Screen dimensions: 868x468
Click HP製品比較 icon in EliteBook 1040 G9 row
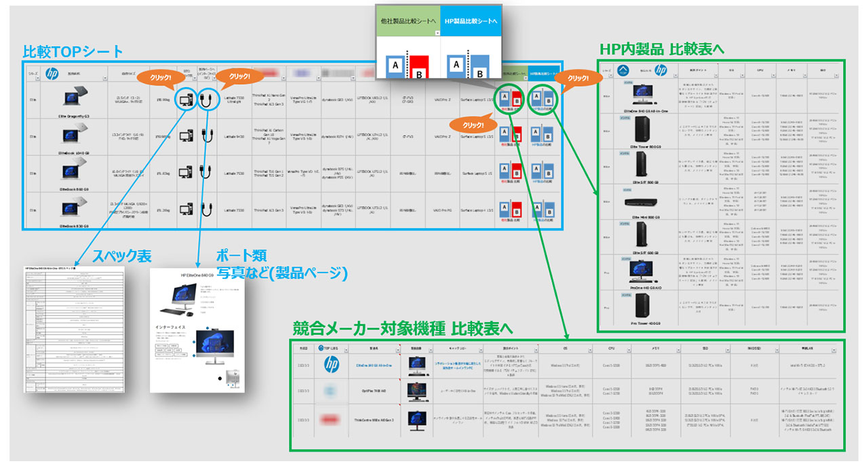coord(540,135)
